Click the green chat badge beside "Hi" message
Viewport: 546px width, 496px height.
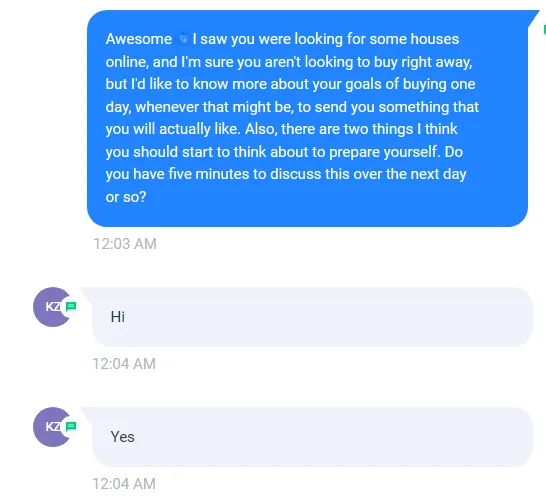point(71,306)
